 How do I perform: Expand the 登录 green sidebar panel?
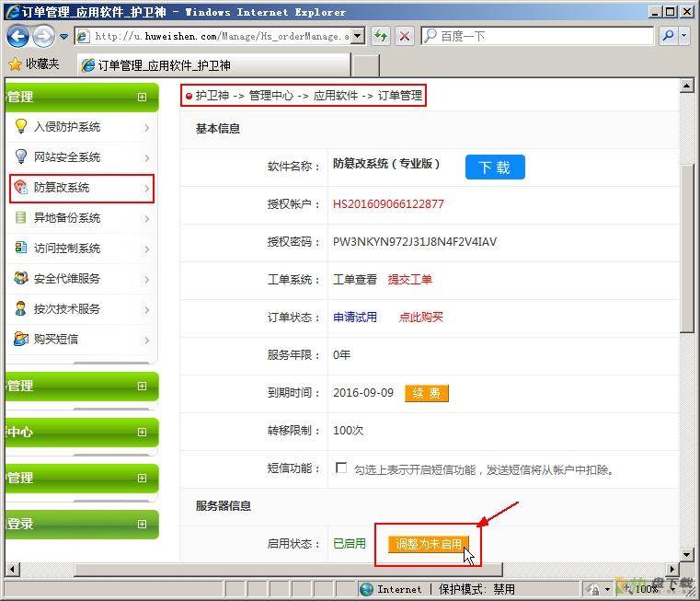[x=142, y=524]
